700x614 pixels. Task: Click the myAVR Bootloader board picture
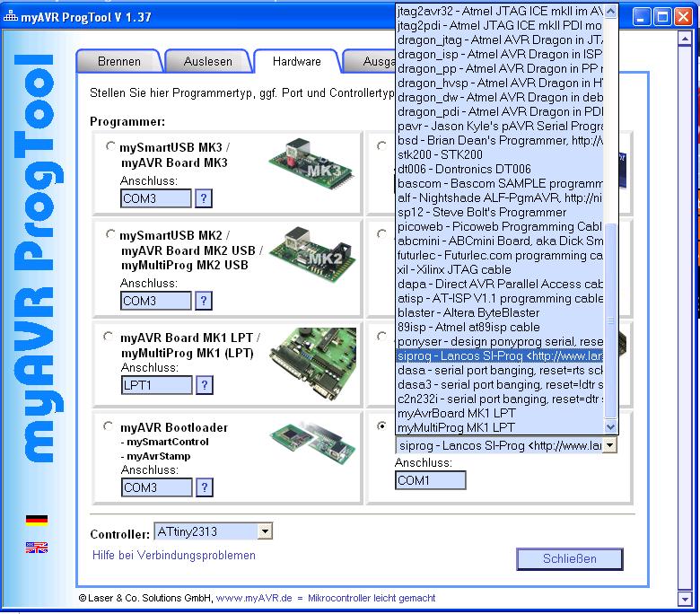click(313, 441)
